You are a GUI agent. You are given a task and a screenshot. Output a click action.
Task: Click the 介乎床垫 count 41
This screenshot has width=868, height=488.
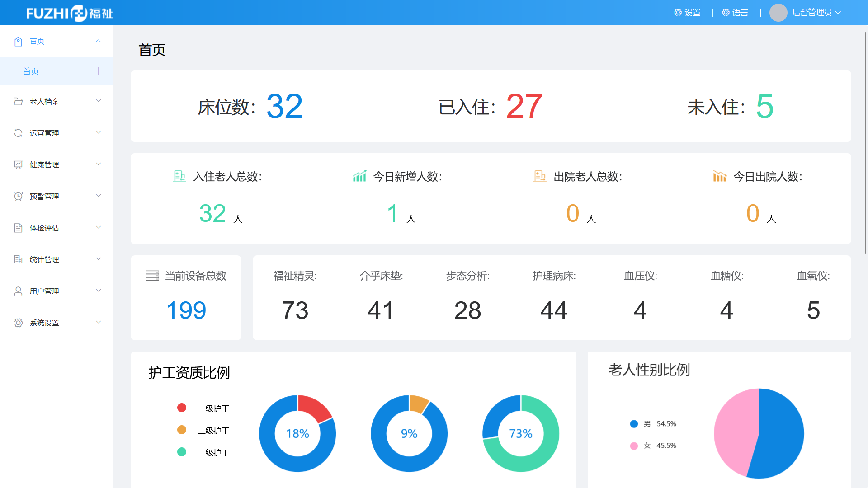(381, 310)
